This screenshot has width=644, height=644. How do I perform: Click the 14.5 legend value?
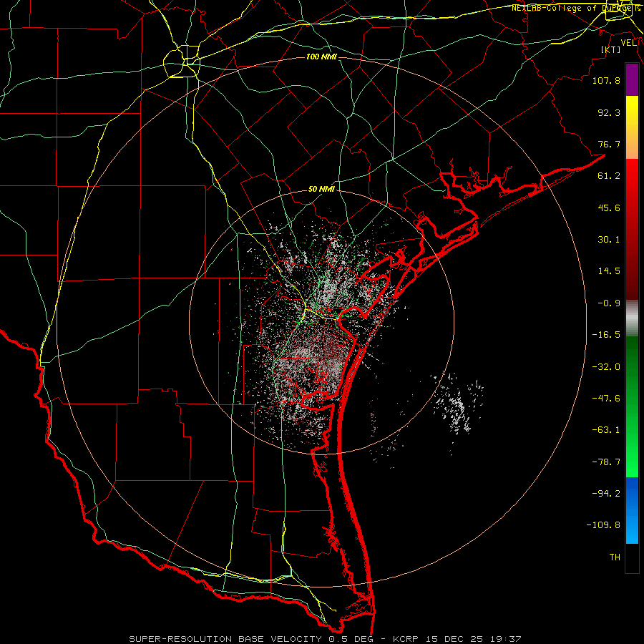pos(609,271)
